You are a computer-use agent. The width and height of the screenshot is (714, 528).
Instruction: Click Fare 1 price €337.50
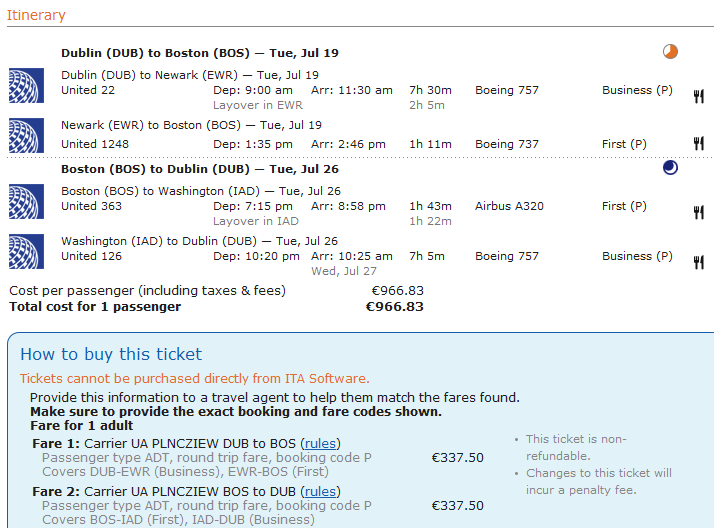coord(457,458)
